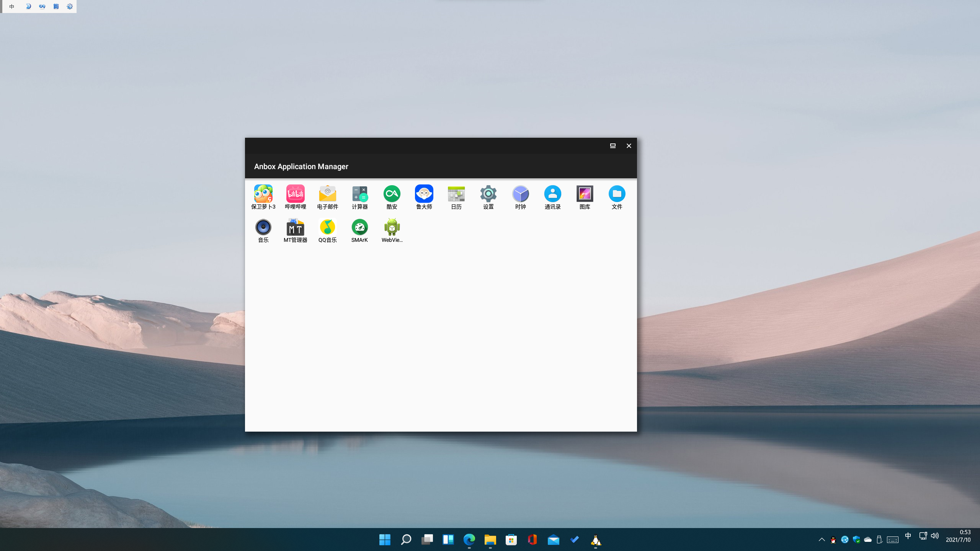Screen dimensions: 980x551
Task: Launch the 酷安 Coolapk app
Action: pos(392,194)
